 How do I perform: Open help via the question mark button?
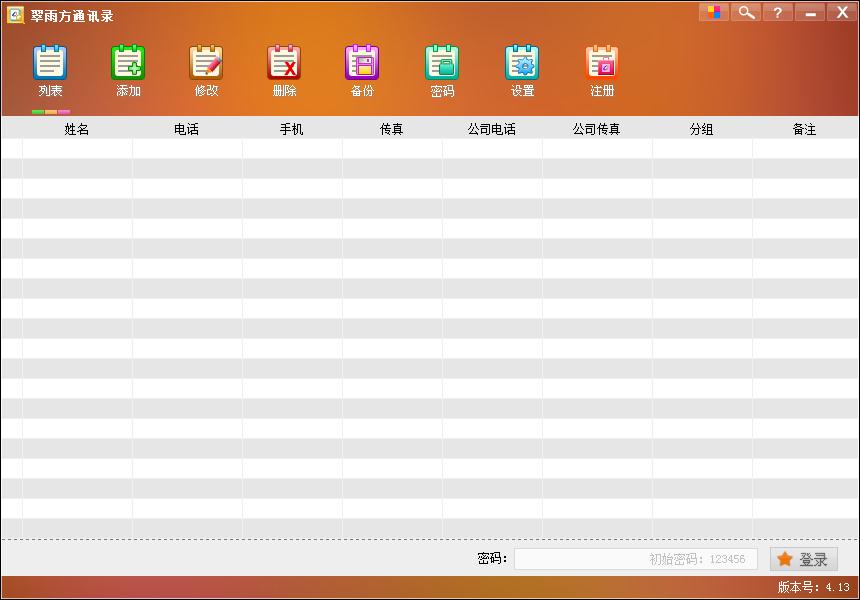(777, 12)
